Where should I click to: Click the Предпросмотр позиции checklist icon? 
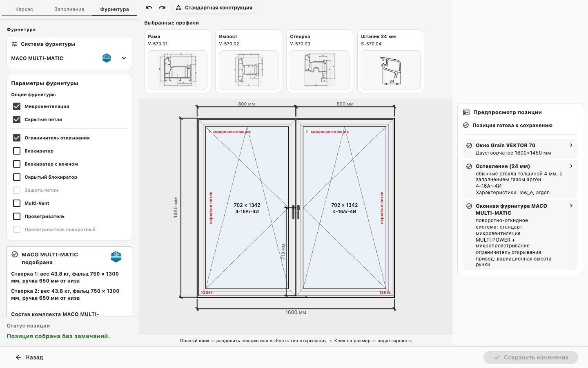tap(466, 112)
